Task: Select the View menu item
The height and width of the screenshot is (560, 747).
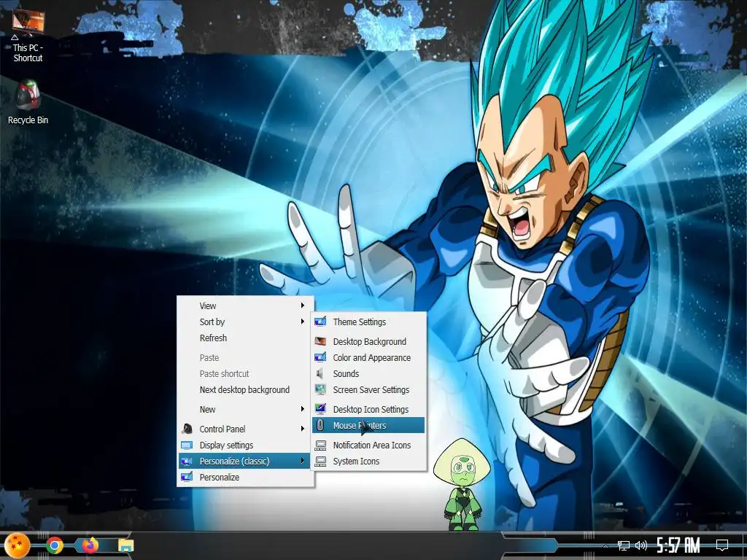Action: [x=245, y=306]
